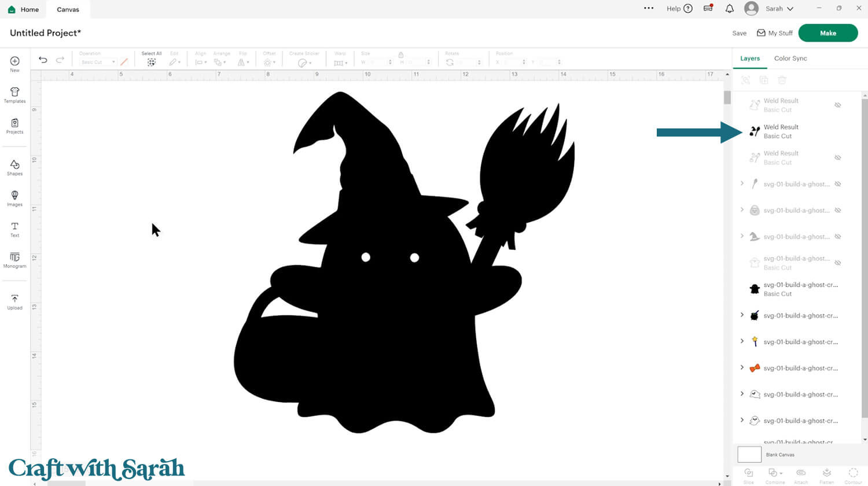
Task: Save the project
Action: tap(739, 34)
